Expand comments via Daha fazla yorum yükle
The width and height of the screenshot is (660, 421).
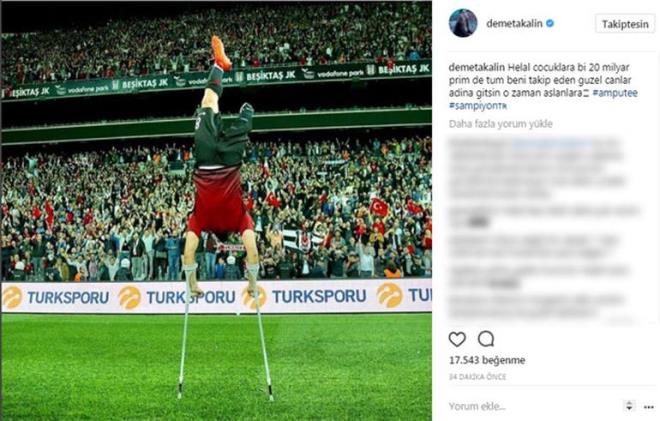(x=500, y=124)
